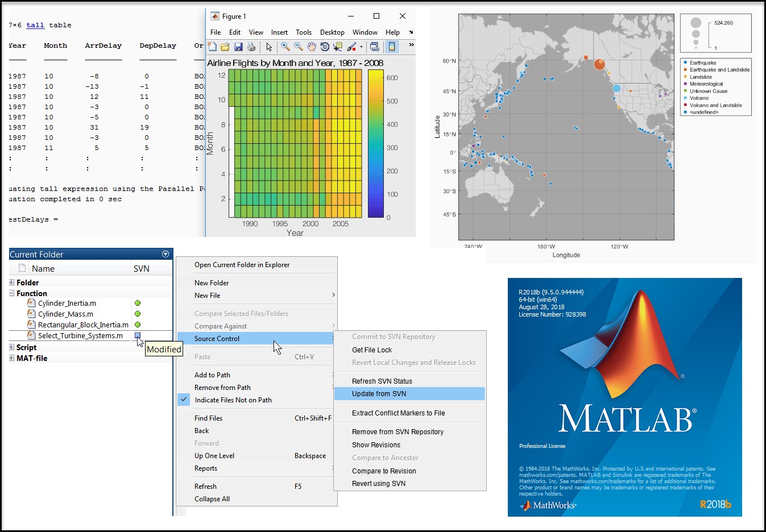Click the MATLAB icon in Figure 1 title bar
This screenshot has width=766, height=532.
pos(215,16)
